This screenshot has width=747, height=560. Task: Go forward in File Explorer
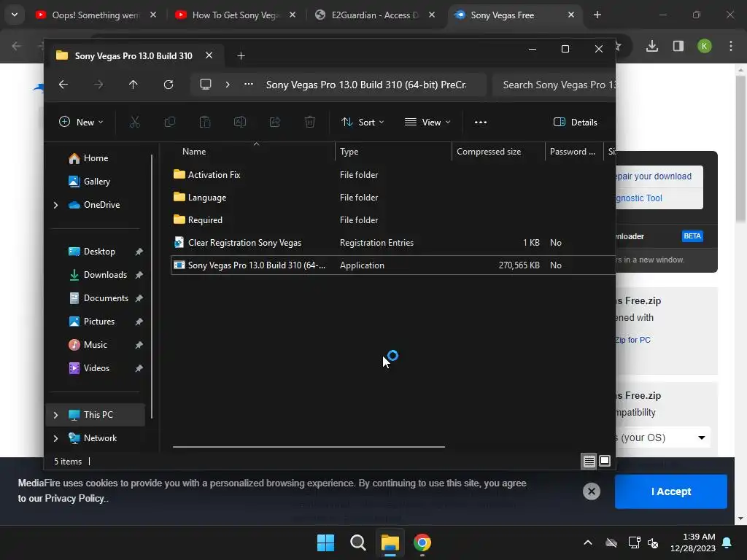tap(98, 85)
